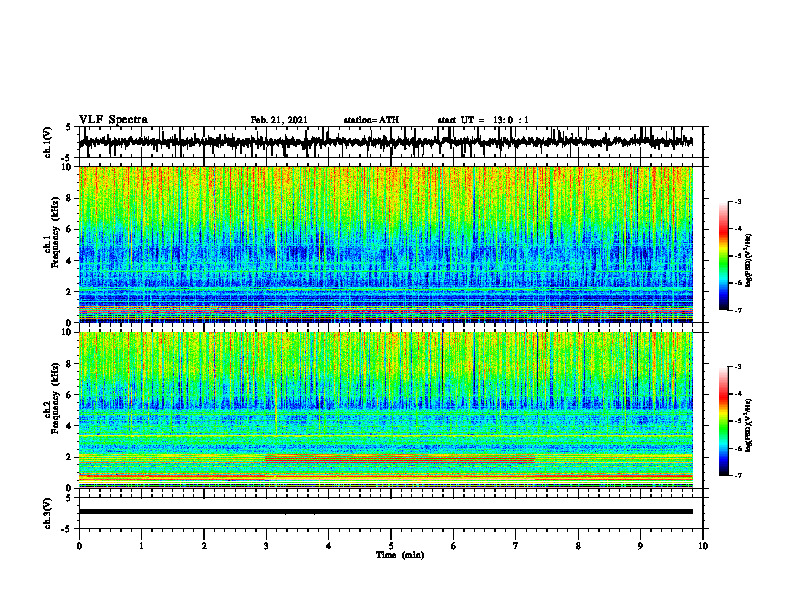792x612 pixels.
Task: Click the "Time (min)" x-axis label
Action: point(400,555)
